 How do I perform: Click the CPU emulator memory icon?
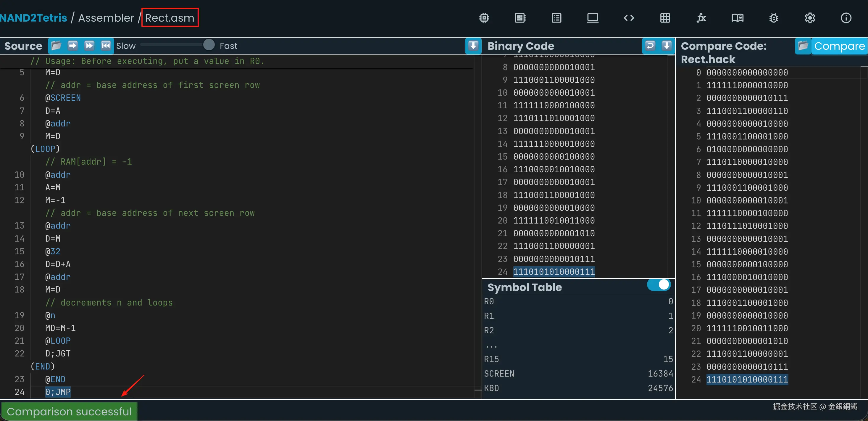coord(520,18)
